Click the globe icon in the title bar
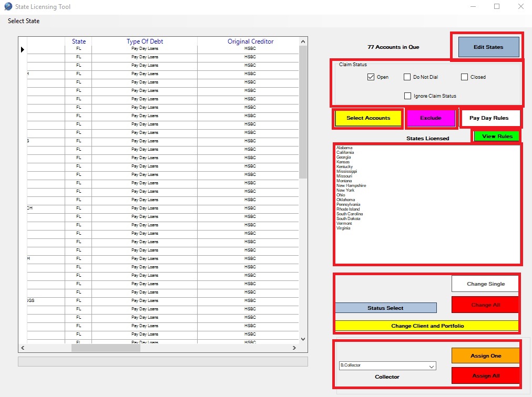 (x=7, y=6)
